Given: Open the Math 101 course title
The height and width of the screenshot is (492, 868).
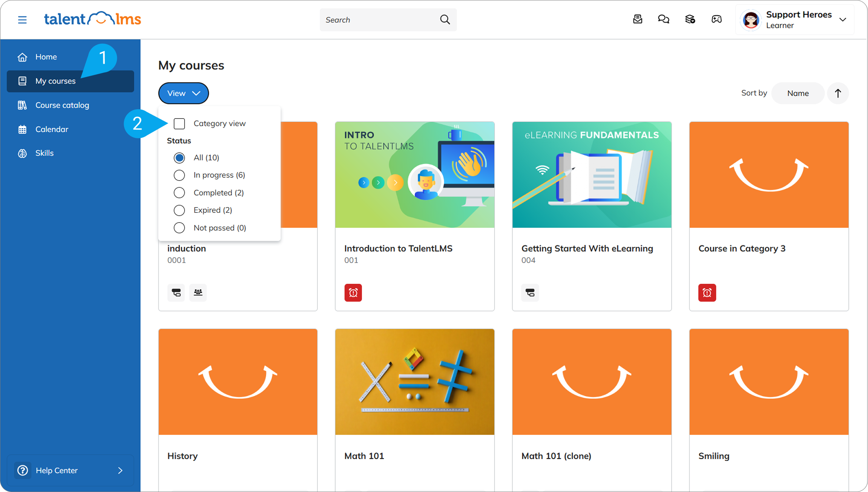Looking at the screenshot, I should (364, 456).
